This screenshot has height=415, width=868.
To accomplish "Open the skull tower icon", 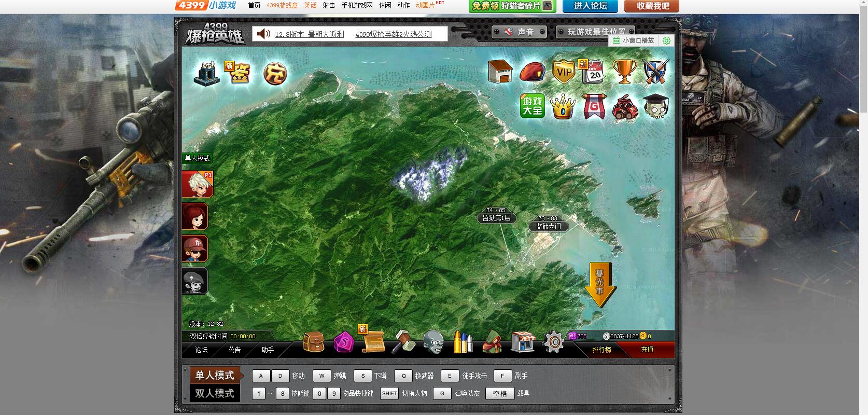I will (x=206, y=73).
